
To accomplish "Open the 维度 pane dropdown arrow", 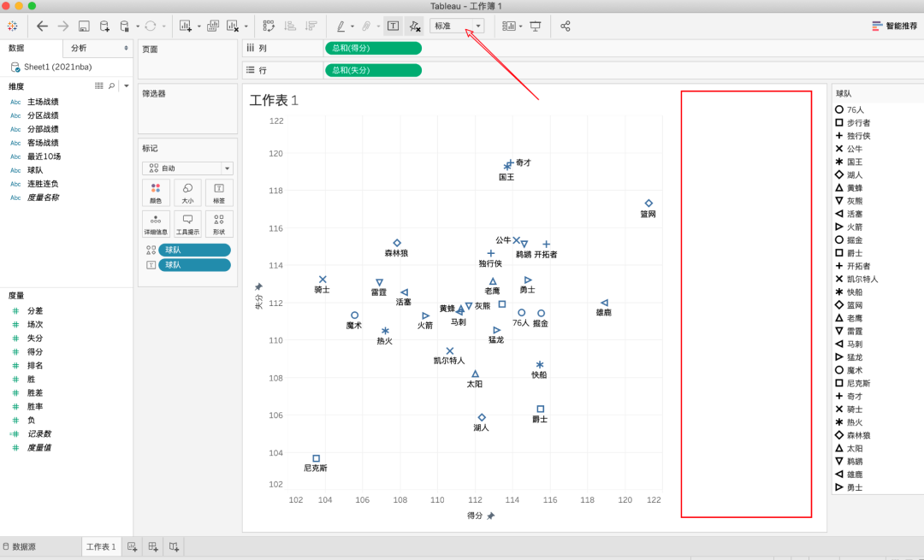I will click(126, 86).
